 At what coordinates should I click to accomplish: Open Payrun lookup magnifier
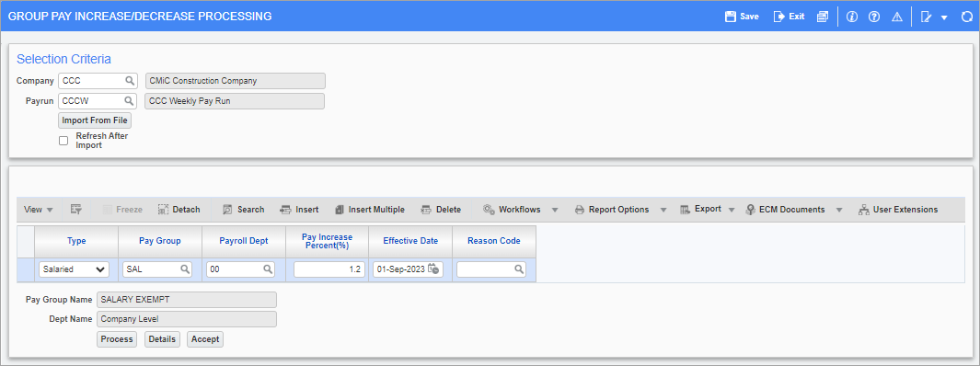tap(130, 100)
